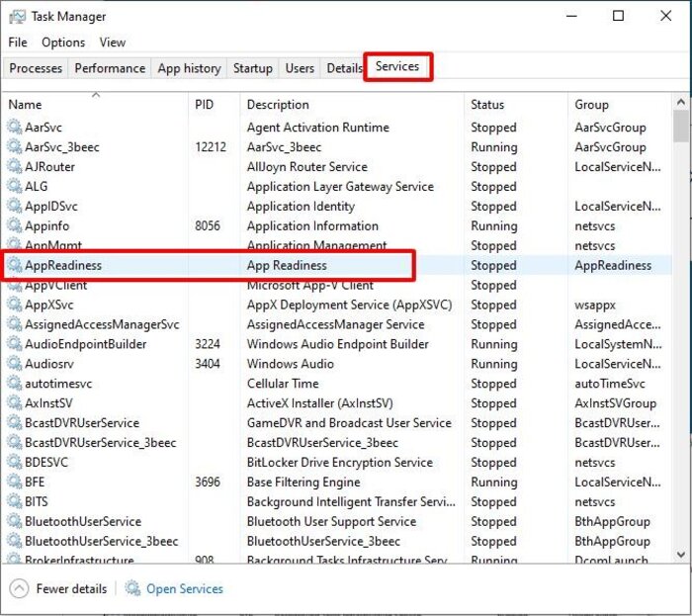Click the autoTimeSvc group cell

tap(610, 384)
